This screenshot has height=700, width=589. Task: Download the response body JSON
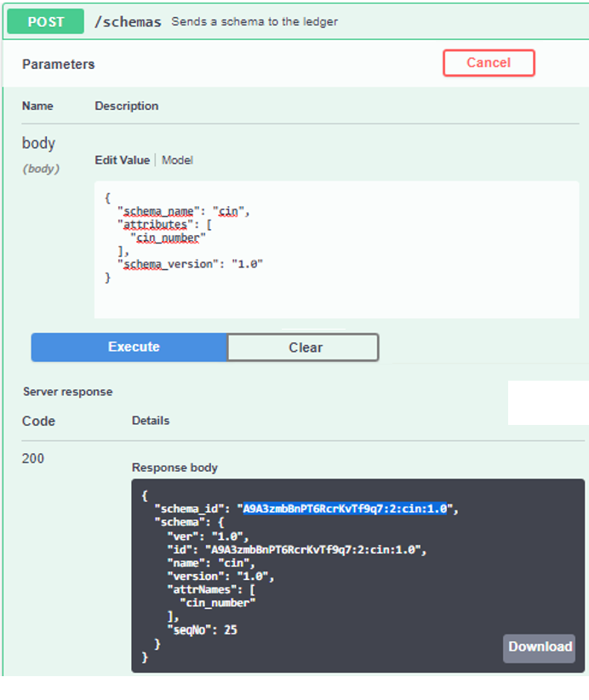pyautogui.click(x=539, y=648)
